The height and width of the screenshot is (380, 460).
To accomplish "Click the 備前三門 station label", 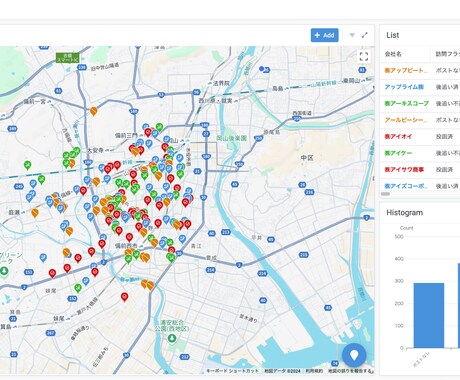I will [126, 135].
